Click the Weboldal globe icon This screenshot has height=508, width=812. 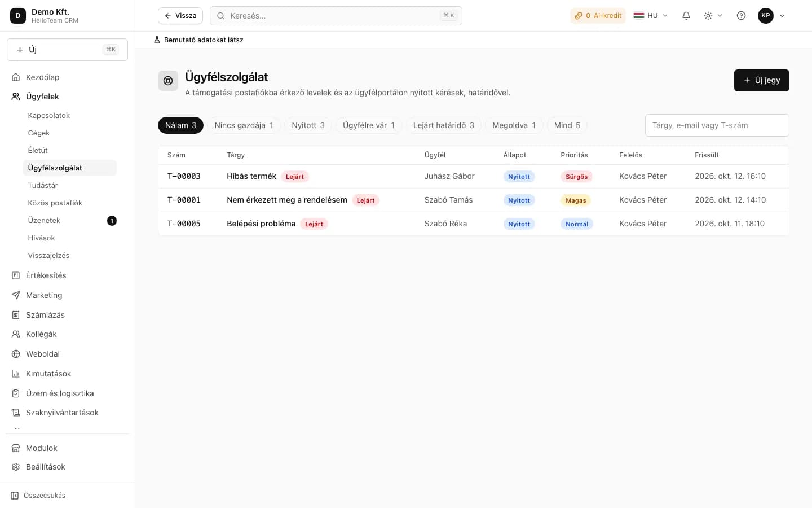click(x=16, y=354)
